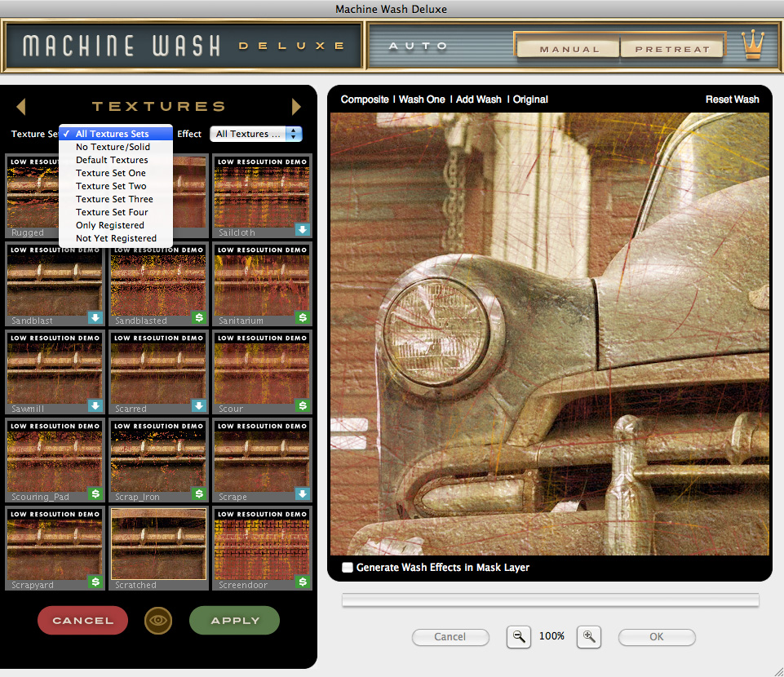Select Texture Set Four
The width and height of the screenshot is (784, 677).
[116, 212]
